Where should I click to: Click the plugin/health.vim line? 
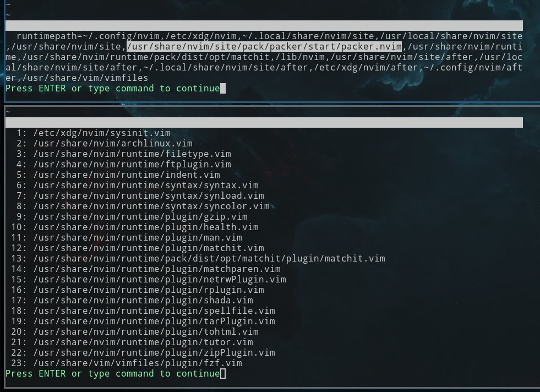click(146, 227)
